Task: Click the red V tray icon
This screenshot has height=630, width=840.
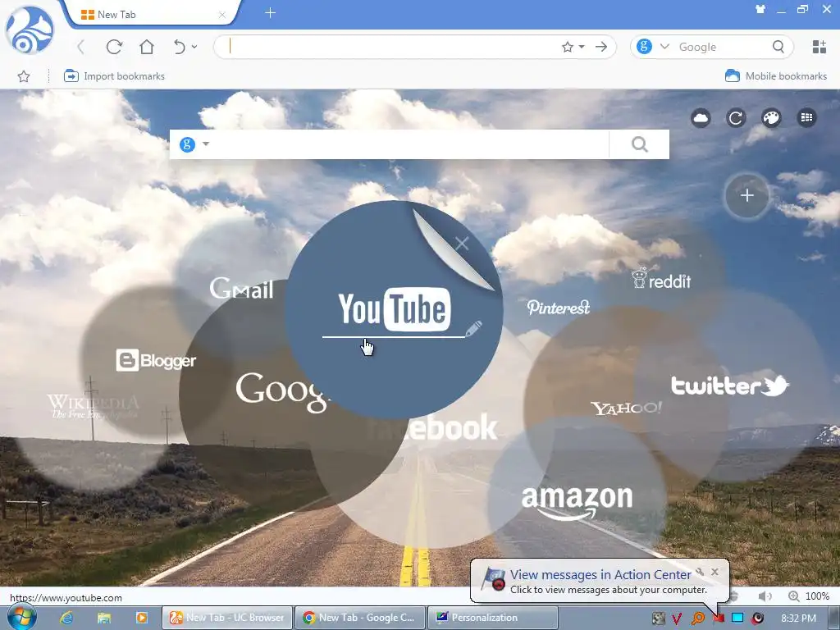Action: tap(677, 619)
